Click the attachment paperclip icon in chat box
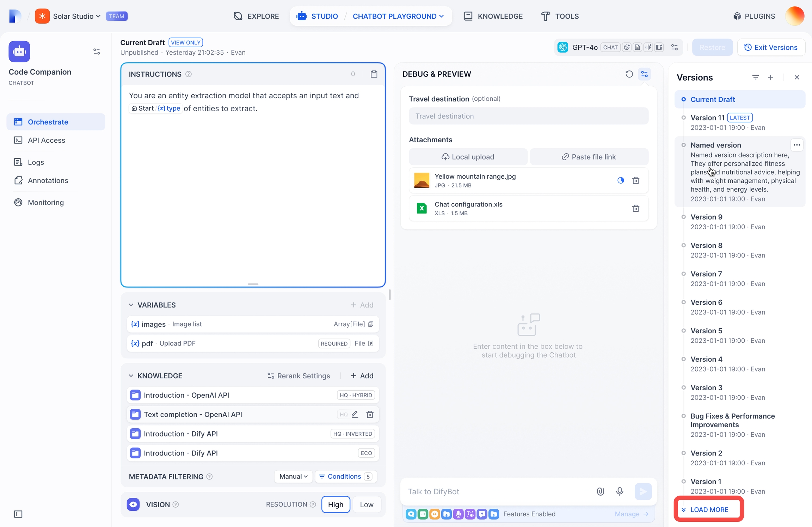The width and height of the screenshot is (812, 527). tap(601, 491)
